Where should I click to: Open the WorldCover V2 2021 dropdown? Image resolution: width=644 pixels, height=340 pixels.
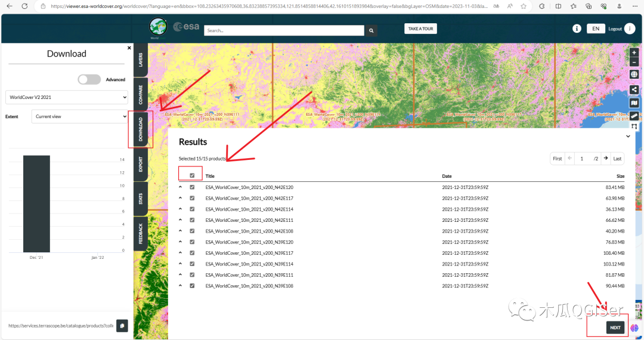click(x=67, y=97)
